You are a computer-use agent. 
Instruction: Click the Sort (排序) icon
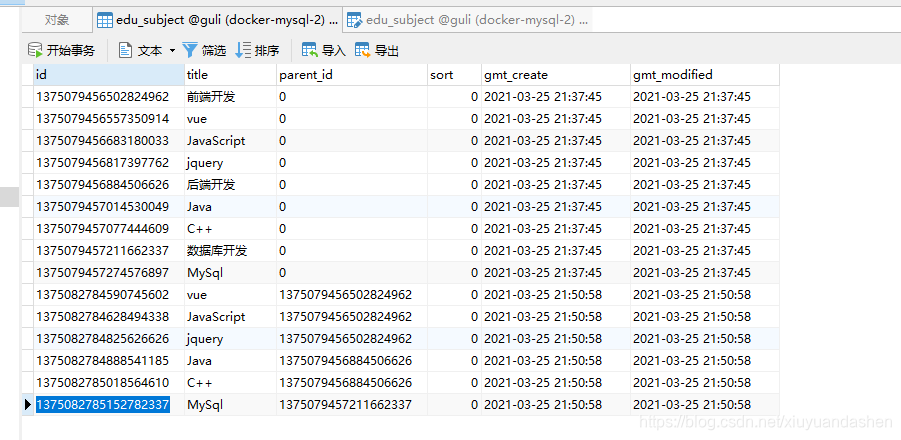click(243, 51)
